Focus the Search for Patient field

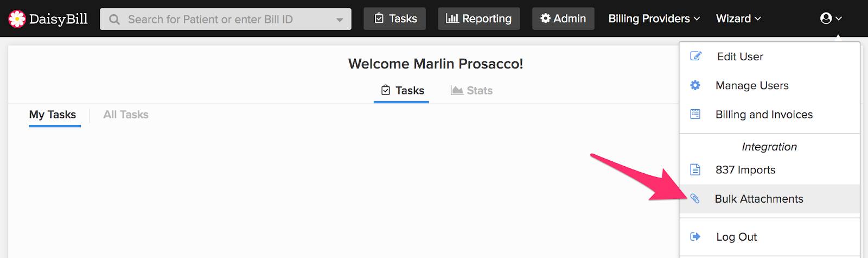(x=226, y=19)
